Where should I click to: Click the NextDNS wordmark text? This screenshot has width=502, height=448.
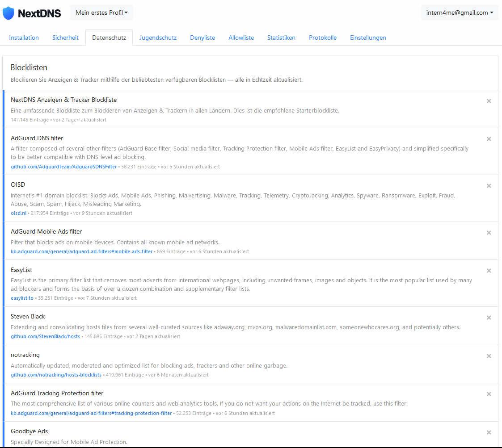point(39,13)
